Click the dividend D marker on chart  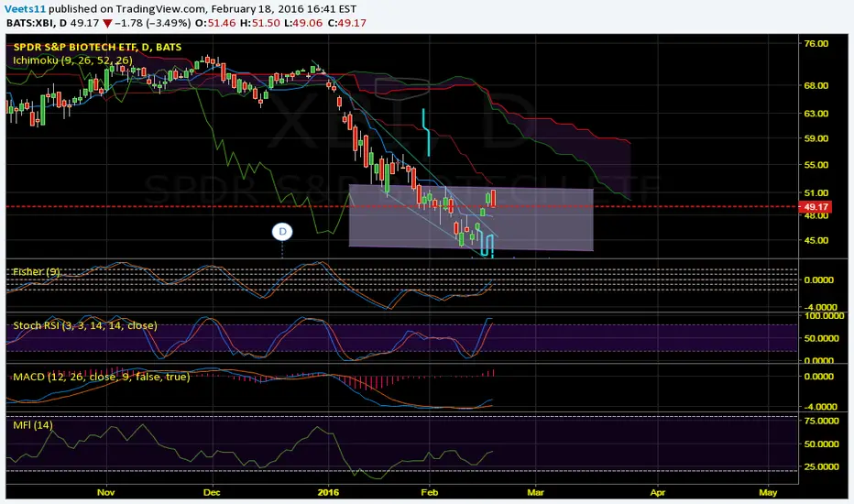[x=282, y=232]
